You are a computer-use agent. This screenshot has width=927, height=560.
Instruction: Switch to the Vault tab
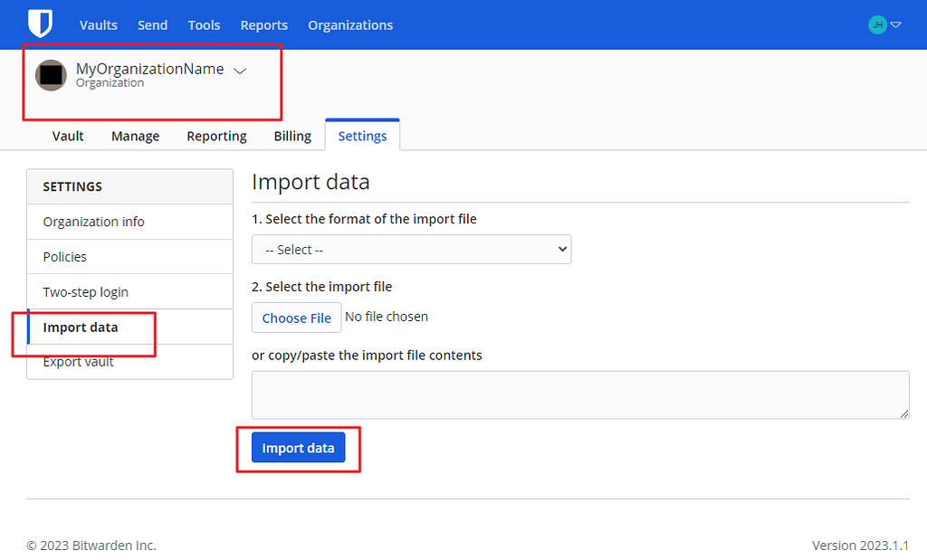[68, 136]
